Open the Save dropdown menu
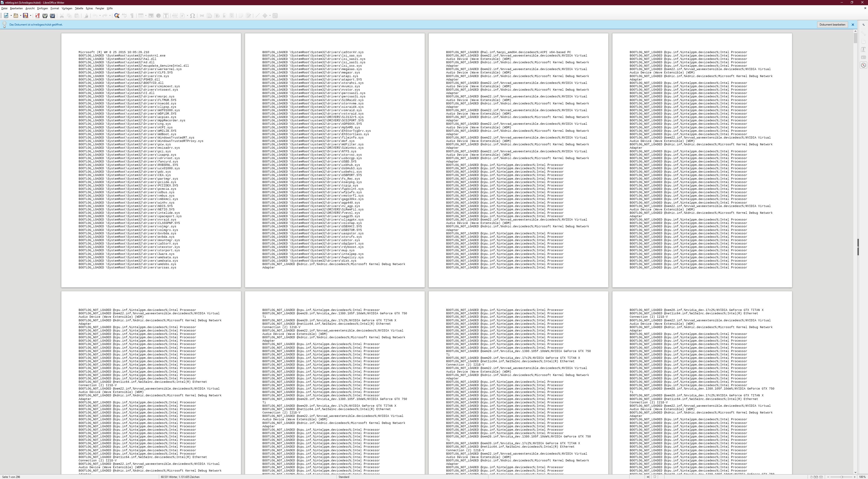The height and width of the screenshot is (479, 868). (x=31, y=16)
